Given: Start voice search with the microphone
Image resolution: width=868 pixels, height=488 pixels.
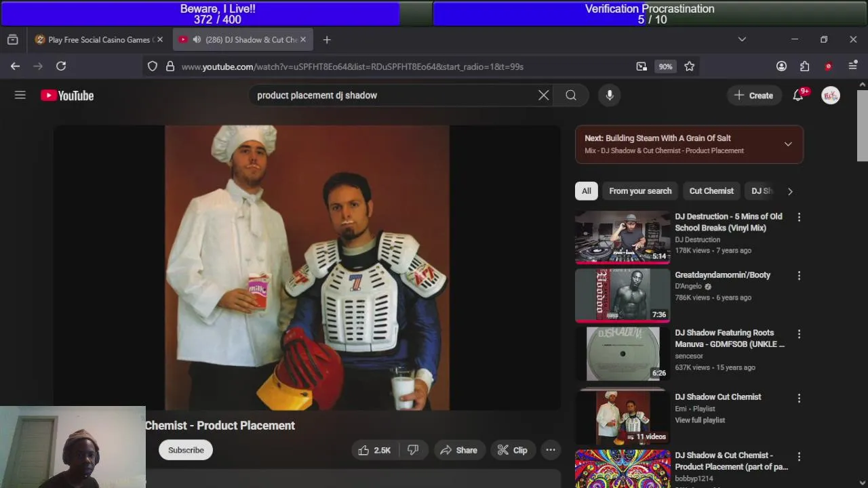Looking at the screenshot, I should point(610,96).
